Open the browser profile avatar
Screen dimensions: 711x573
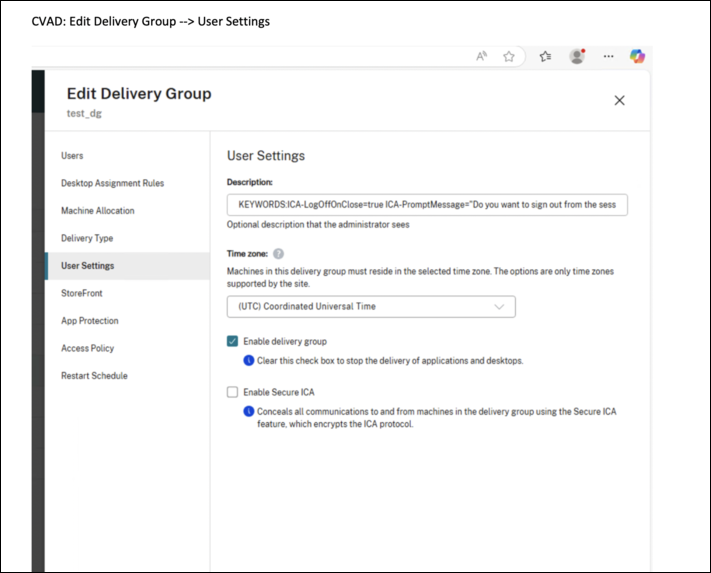(x=577, y=56)
